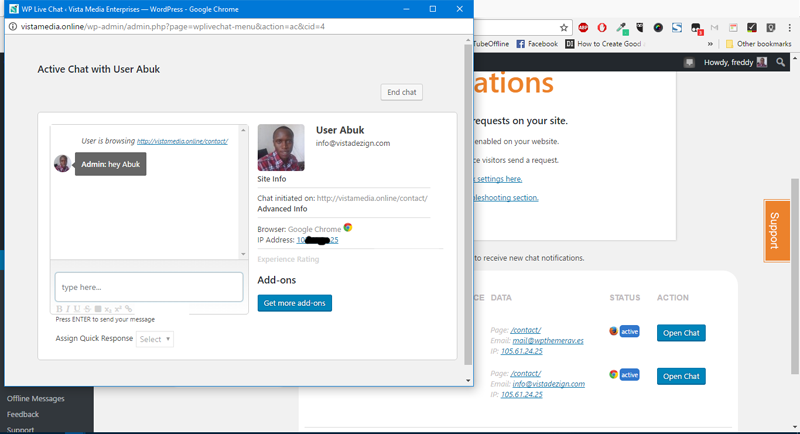Apply Underline formatting in chat editor

77,309
